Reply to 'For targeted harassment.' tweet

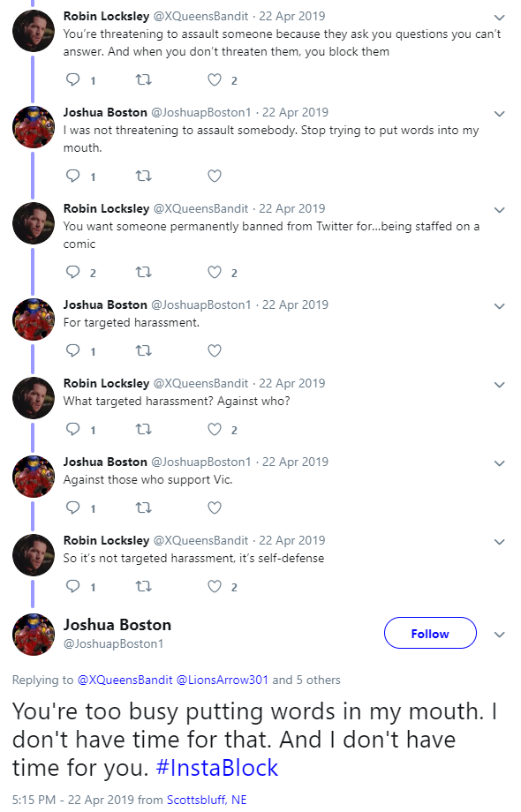tap(73, 350)
